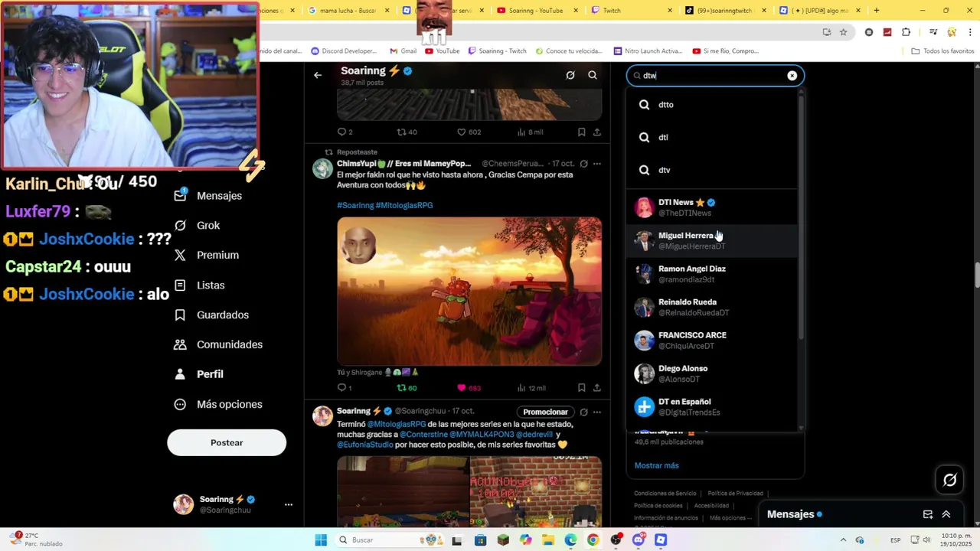Open the DTI News account suggestion
The height and width of the screenshot is (551, 980).
click(712, 207)
